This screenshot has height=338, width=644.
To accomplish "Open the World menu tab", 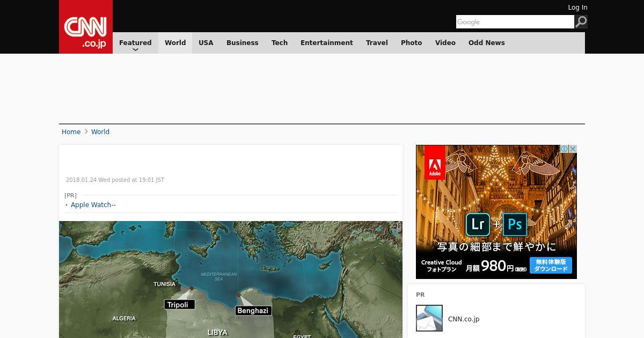I will pyautogui.click(x=175, y=43).
